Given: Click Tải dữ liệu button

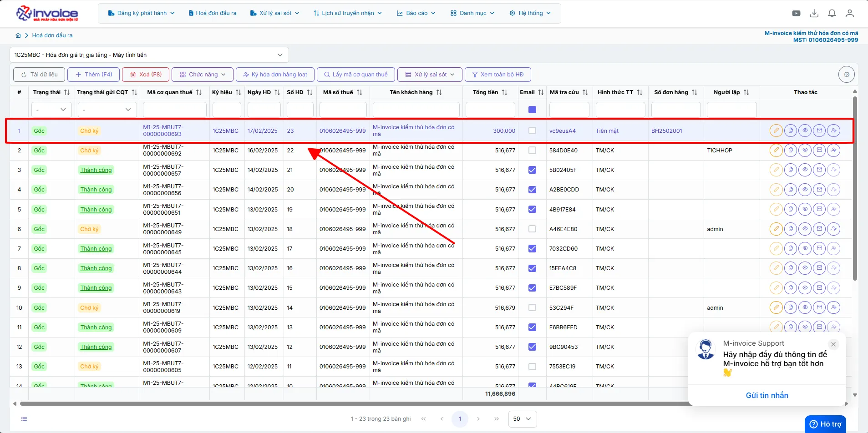Looking at the screenshot, I should 39,75.
